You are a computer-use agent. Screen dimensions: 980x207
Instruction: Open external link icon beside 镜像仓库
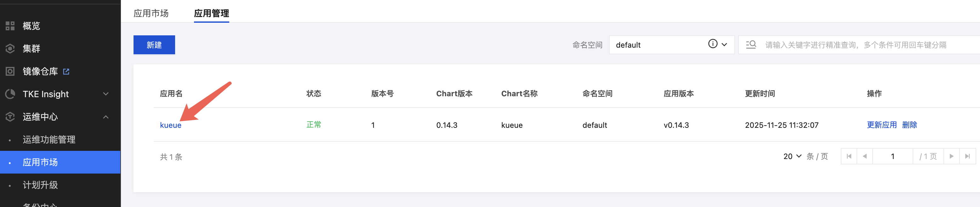point(66,71)
